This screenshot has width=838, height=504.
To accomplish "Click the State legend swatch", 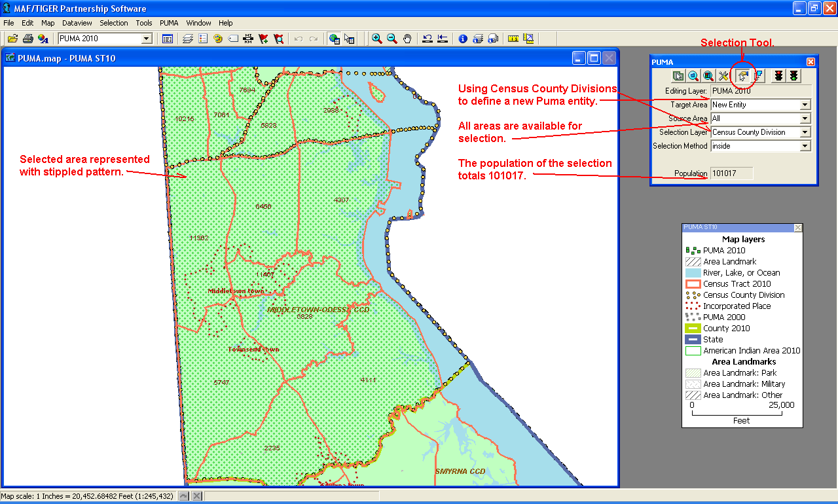I will pos(693,340).
